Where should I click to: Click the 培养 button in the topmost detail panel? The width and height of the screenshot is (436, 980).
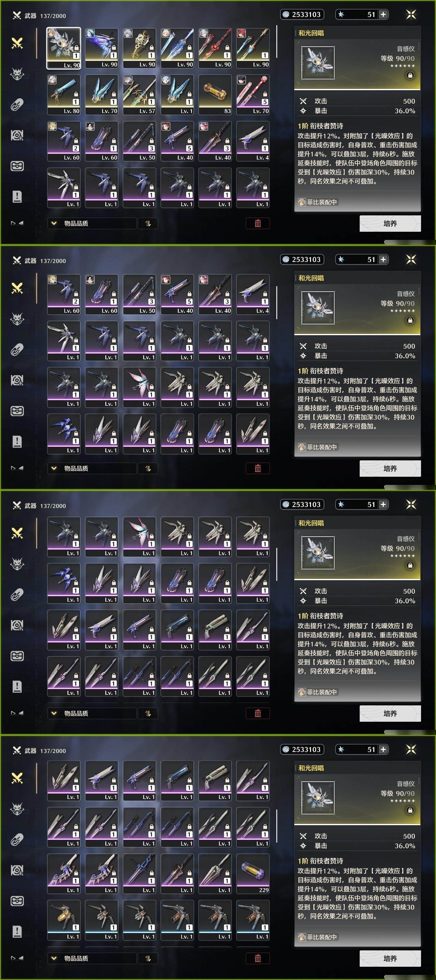click(390, 223)
